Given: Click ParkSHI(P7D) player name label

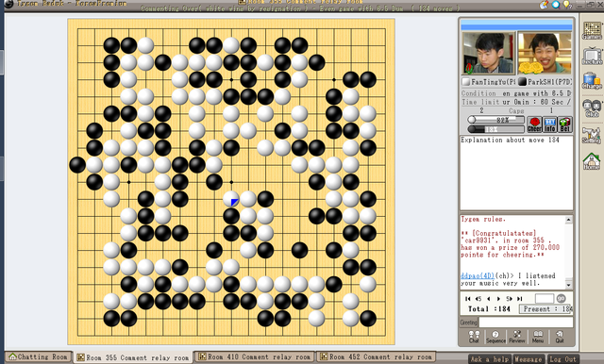Looking at the screenshot, I should pyautogui.click(x=549, y=82).
